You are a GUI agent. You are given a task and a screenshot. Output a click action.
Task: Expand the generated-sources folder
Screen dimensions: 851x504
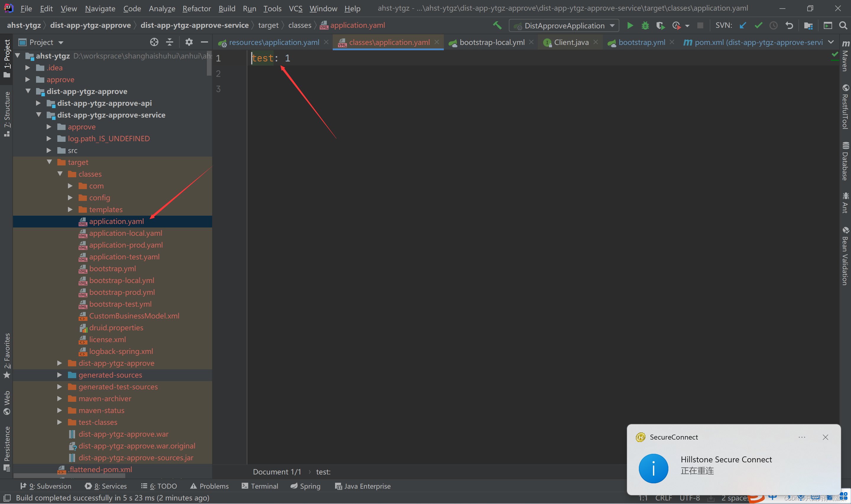point(60,375)
